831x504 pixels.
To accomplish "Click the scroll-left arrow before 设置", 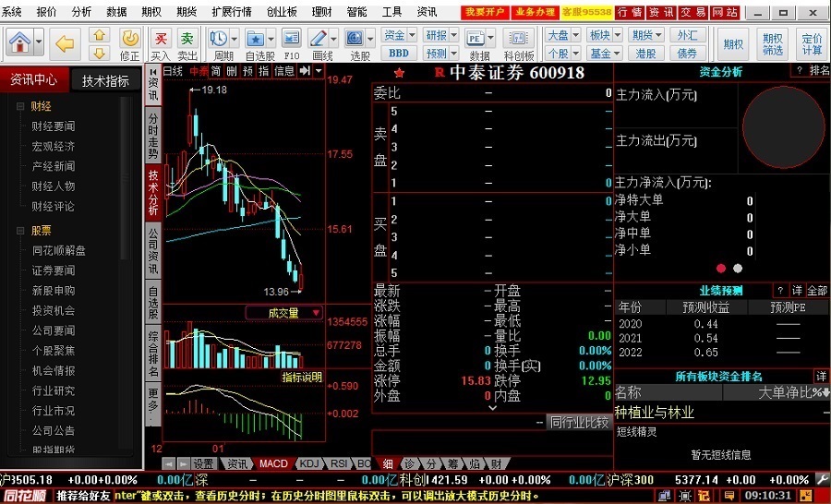I will (169, 463).
